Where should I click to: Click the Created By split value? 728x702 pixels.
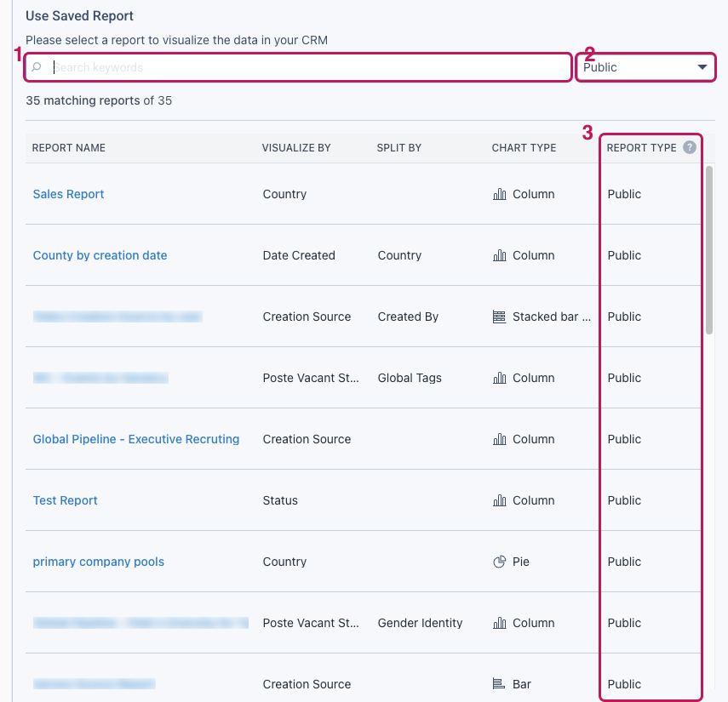408,317
